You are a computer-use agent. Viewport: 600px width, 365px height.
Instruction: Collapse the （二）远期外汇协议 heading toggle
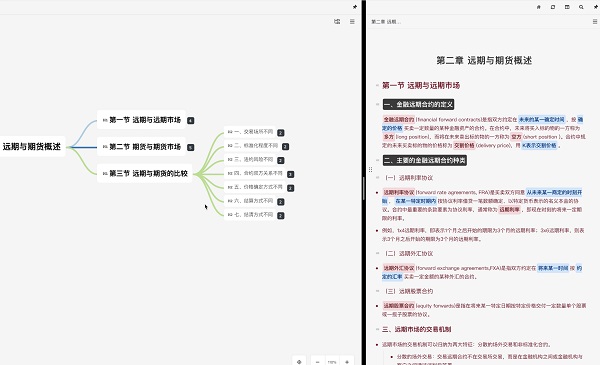tap(377, 254)
